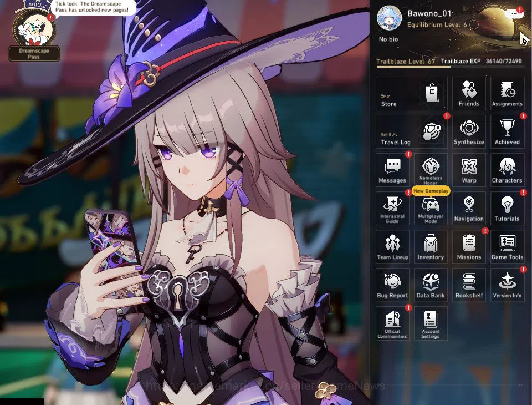This screenshot has width=532, height=405.
Task: Open the Store menu
Action: [412, 93]
